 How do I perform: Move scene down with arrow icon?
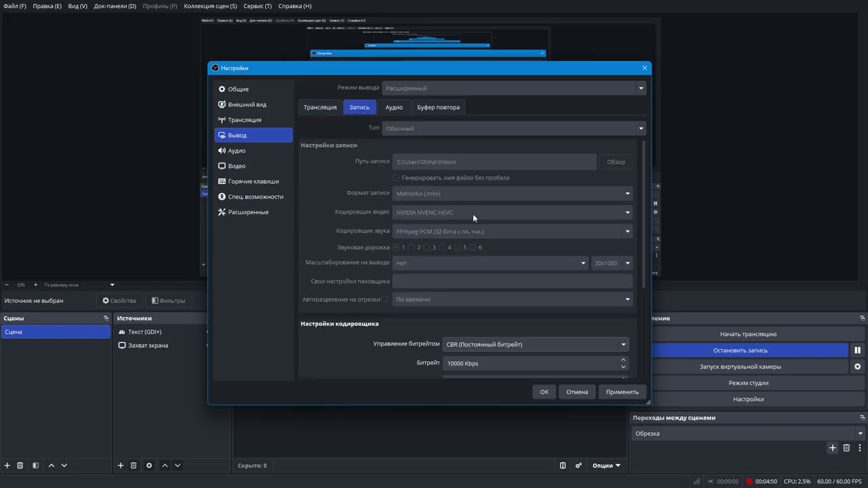point(64,466)
